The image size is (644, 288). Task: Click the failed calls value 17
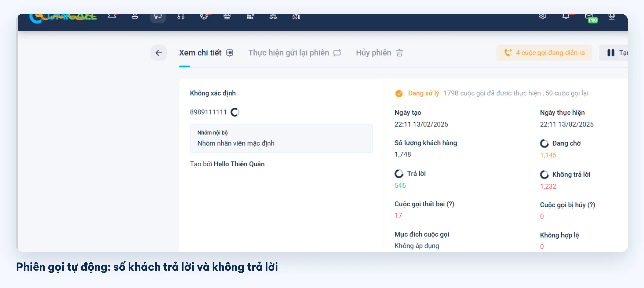[398, 215]
